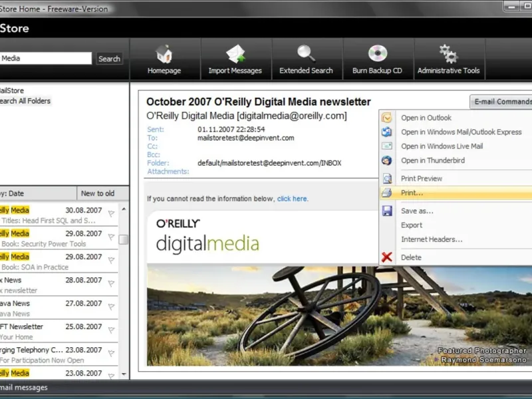The height and width of the screenshot is (399, 532).
Task: Click recipient mailstoretest@deepinvent.com
Action: (x=245, y=138)
